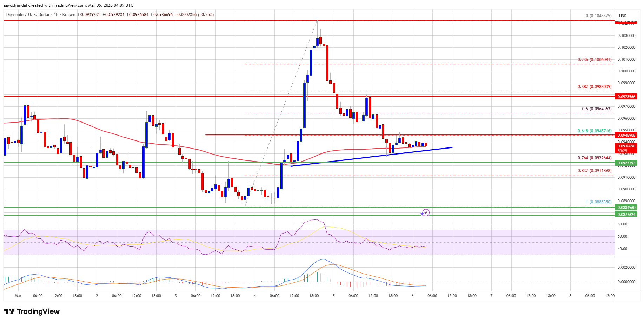The height and width of the screenshot is (322, 644).
Task: Click the red 0.0978566 price label
Action: point(626,97)
